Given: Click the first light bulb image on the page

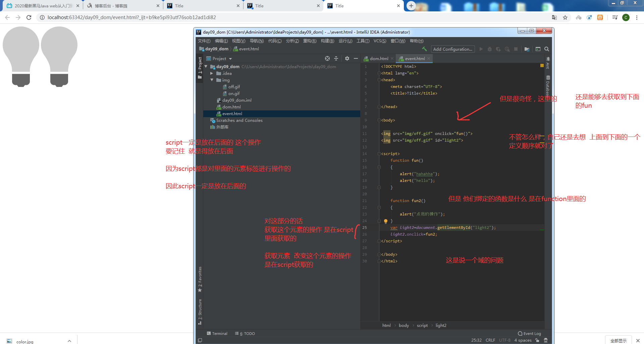Looking at the screenshot, I should pos(21,57).
